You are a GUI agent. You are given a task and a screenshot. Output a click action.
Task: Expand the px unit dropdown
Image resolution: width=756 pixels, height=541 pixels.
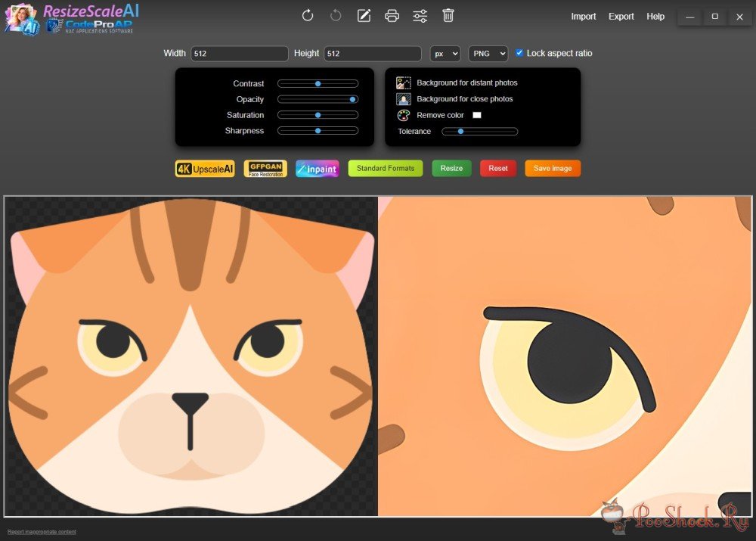(445, 54)
